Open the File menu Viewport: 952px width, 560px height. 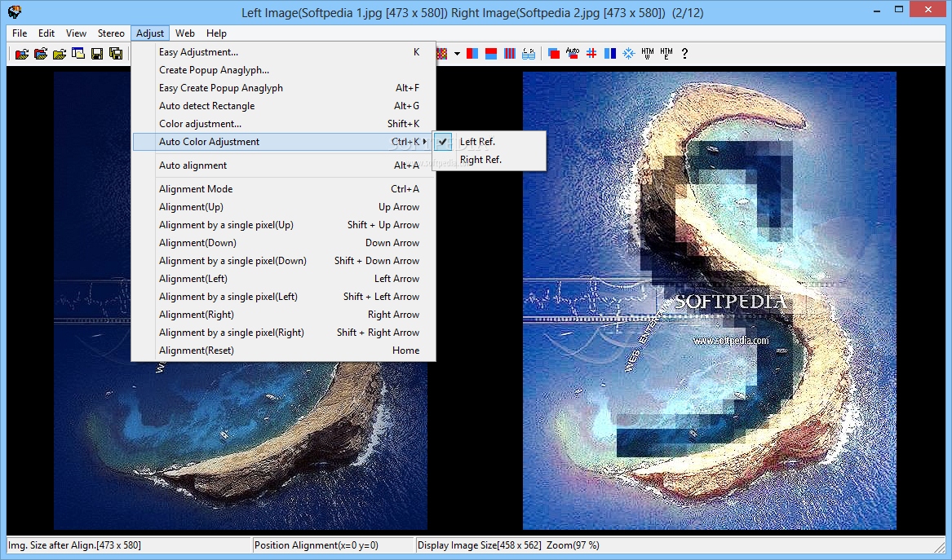tap(20, 33)
